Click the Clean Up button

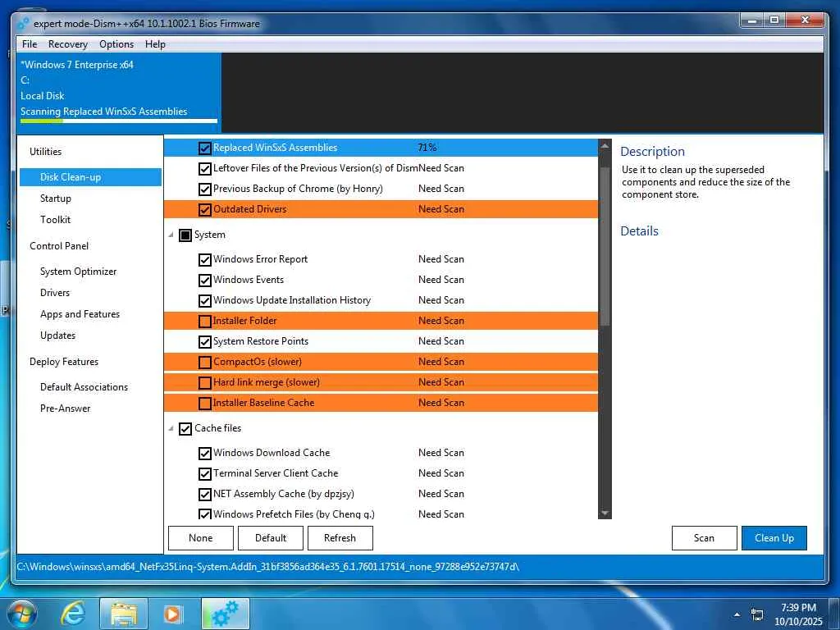pos(774,538)
